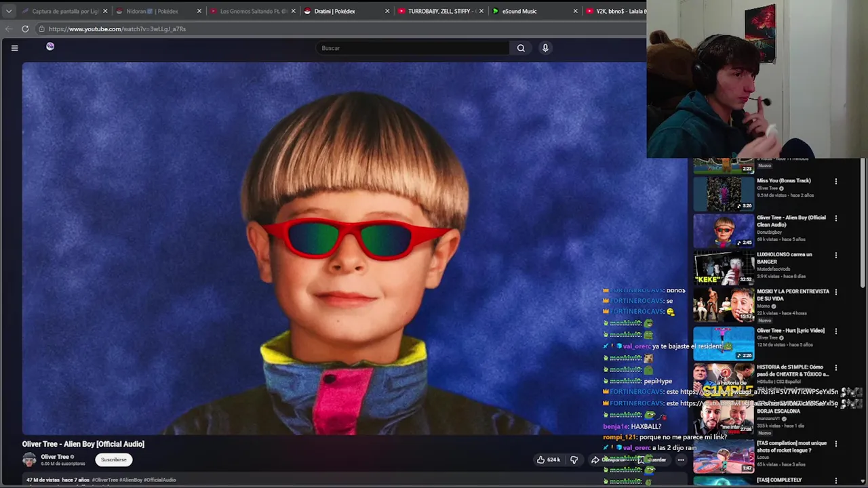
Task: Close the Nidoran Pokédex tab
Action: (x=199, y=11)
